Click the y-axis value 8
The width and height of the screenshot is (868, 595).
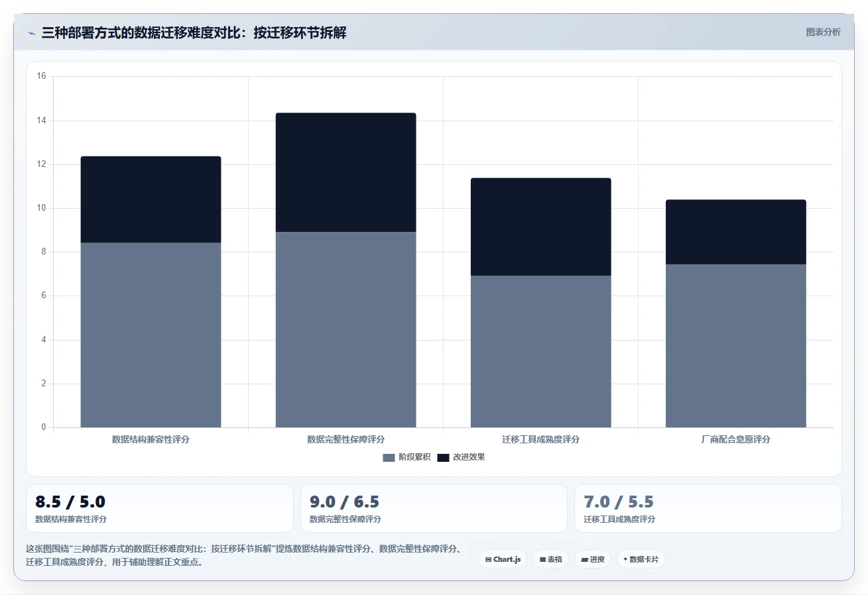point(44,252)
